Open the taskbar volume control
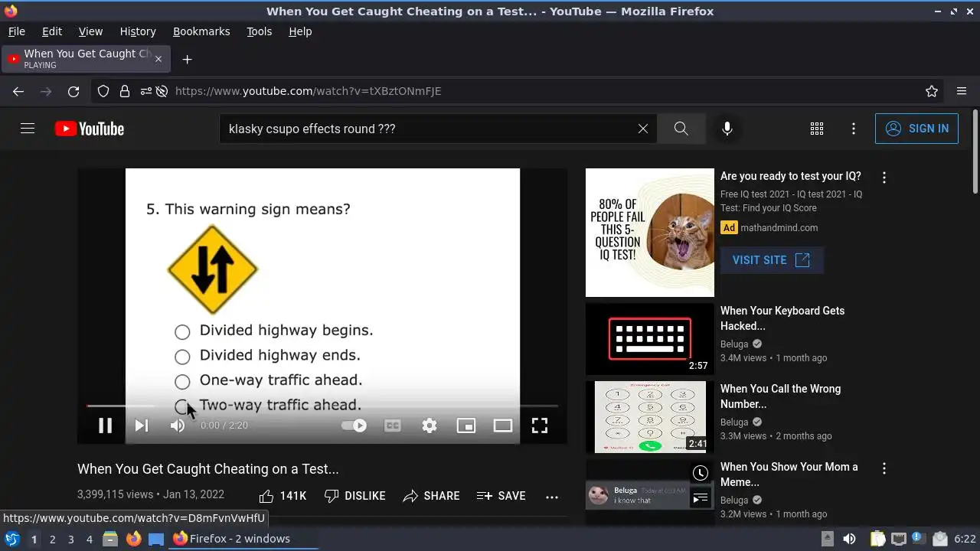980x551 pixels. pyautogui.click(x=849, y=539)
